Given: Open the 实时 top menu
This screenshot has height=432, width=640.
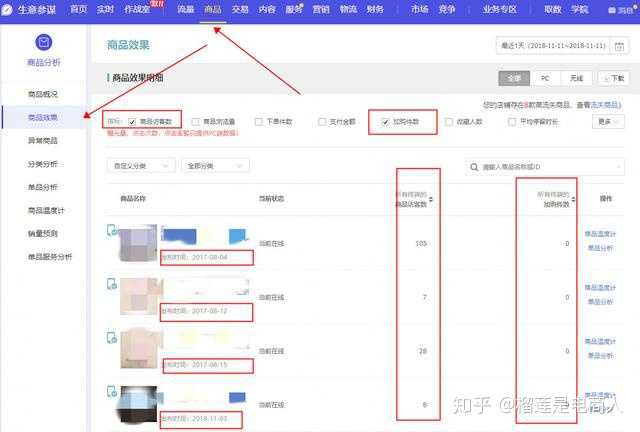Looking at the screenshot, I should pyautogui.click(x=105, y=9).
